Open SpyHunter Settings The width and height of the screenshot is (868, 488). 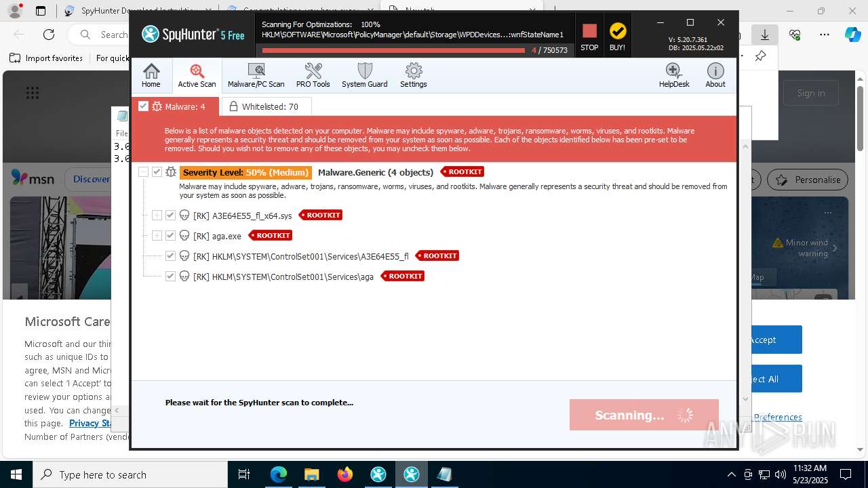pos(414,75)
